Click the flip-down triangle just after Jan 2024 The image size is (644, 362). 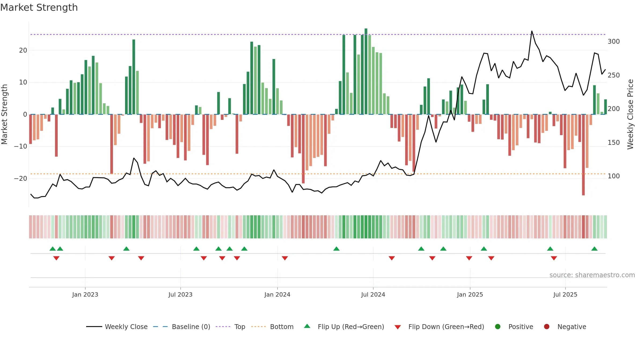[x=285, y=258]
